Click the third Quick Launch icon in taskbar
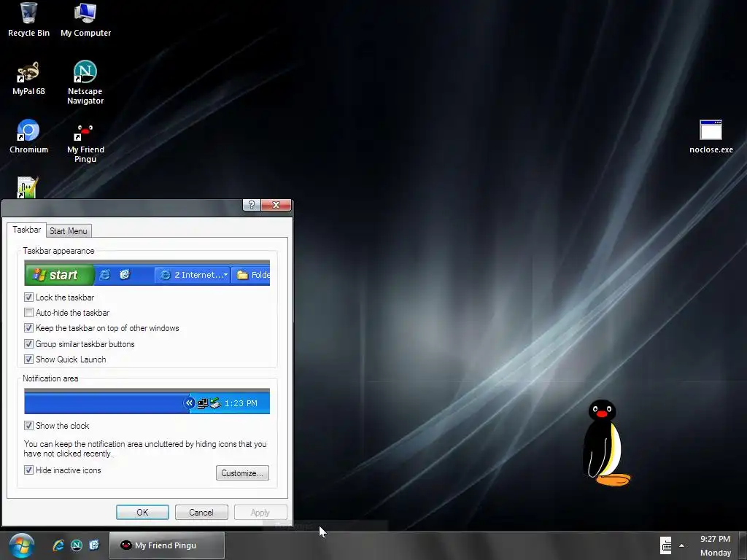Viewport: 747px width, 560px height. click(94, 545)
